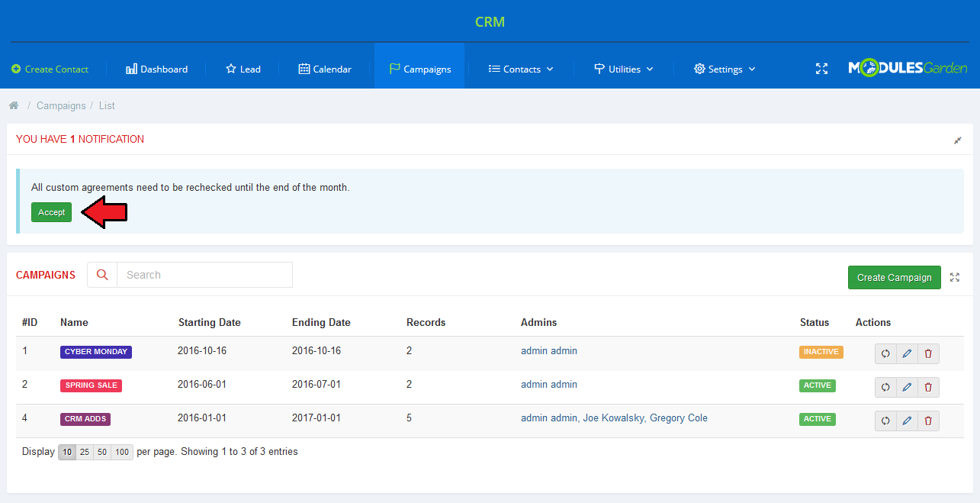Collapse the notifications panel

pos(957,140)
